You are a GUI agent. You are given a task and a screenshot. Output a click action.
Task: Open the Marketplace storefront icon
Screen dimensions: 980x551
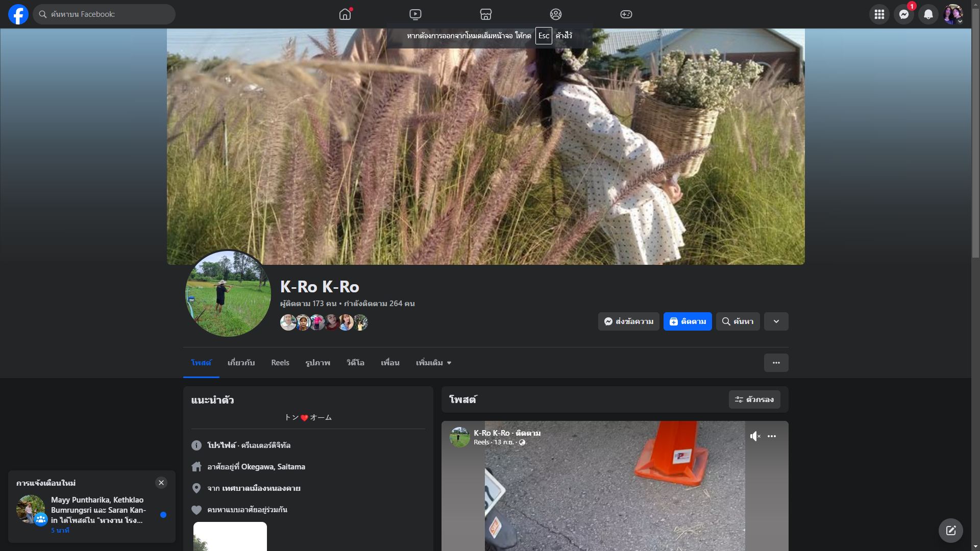coord(486,14)
